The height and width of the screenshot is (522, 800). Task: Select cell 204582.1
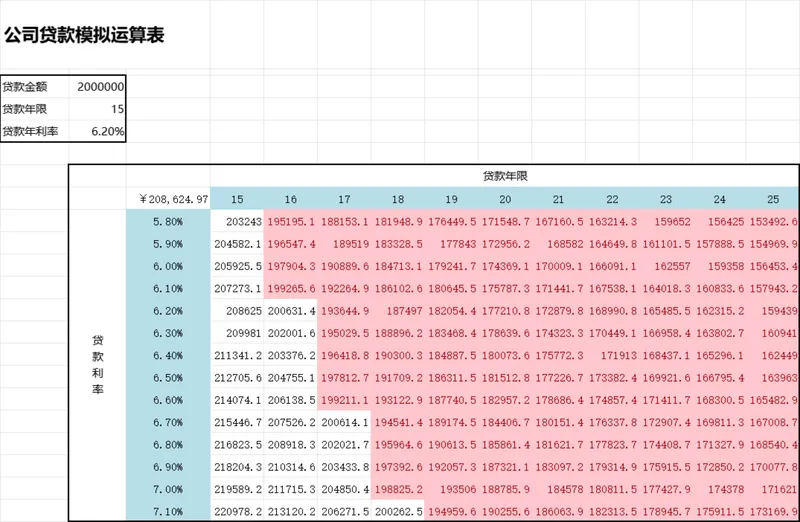(237, 244)
